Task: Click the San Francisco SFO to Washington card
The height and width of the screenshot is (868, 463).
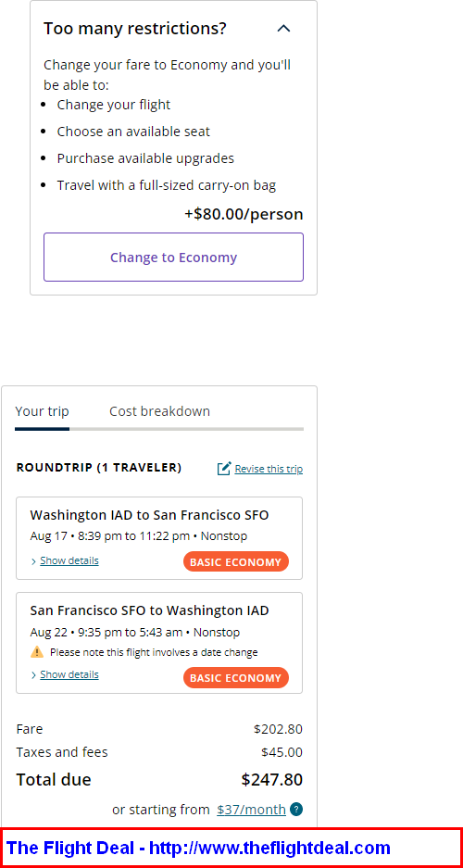Action: 159,643
